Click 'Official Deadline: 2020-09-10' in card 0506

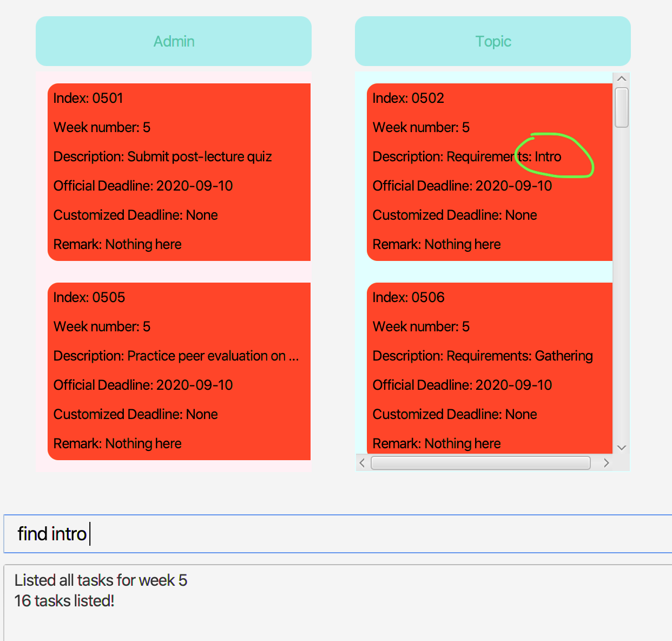(x=462, y=385)
